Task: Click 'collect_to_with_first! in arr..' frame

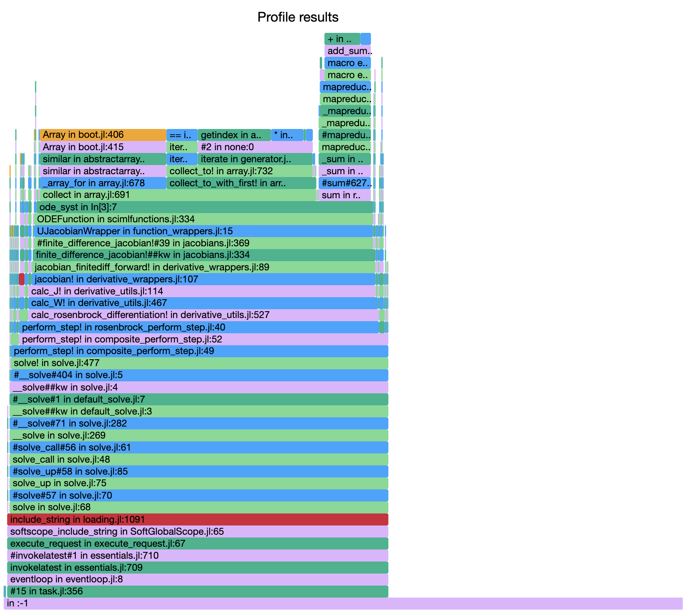Action: click(x=241, y=183)
